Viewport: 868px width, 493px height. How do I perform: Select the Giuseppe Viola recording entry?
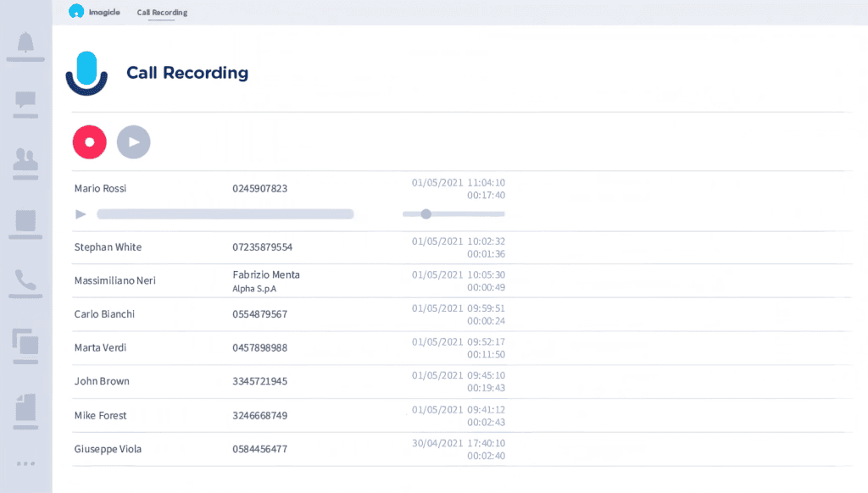(108, 449)
